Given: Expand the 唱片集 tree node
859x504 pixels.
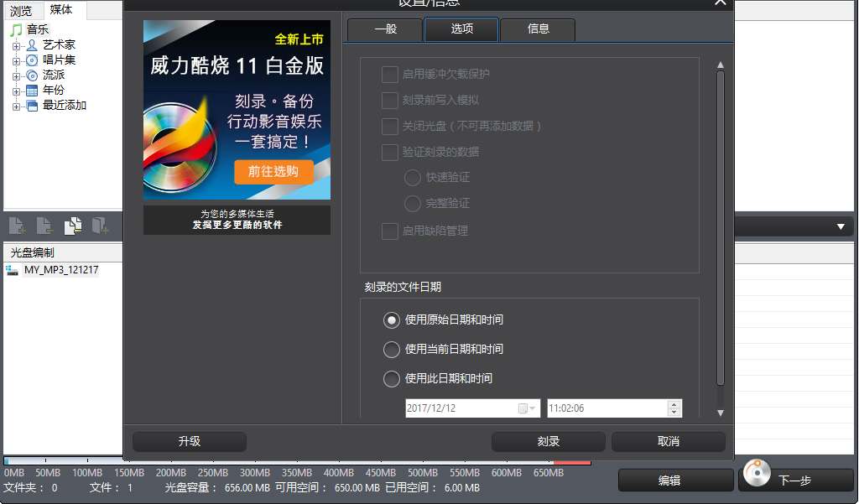Looking at the screenshot, I should pos(17,61).
